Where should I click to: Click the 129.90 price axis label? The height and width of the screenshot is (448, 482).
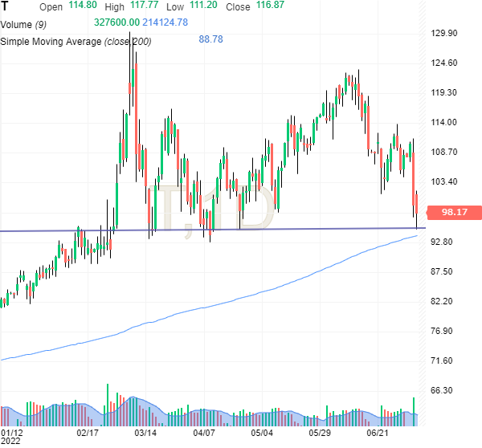(444, 33)
